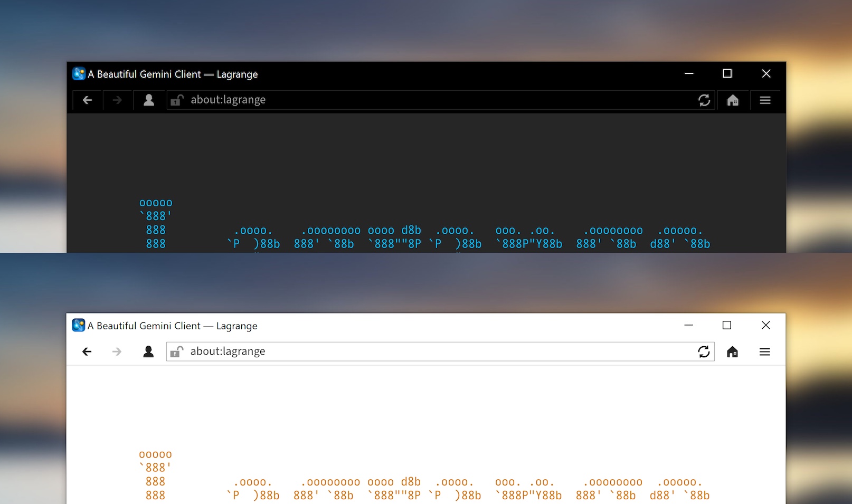
Task: Minimize the light Lagrange window
Action: point(688,325)
